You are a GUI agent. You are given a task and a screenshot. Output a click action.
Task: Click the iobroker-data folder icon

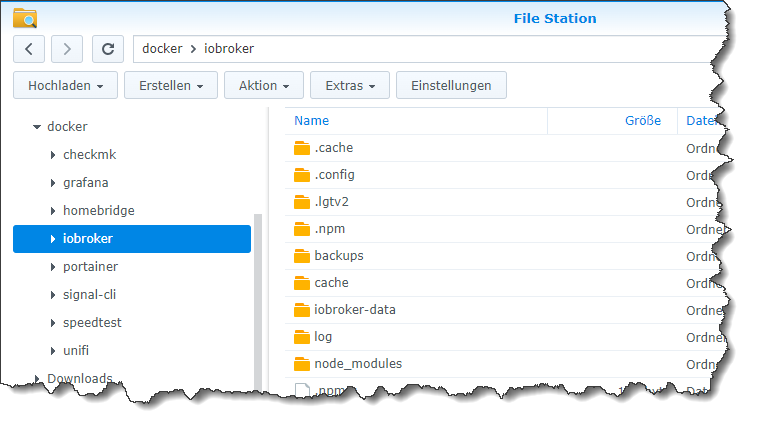(x=302, y=310)
